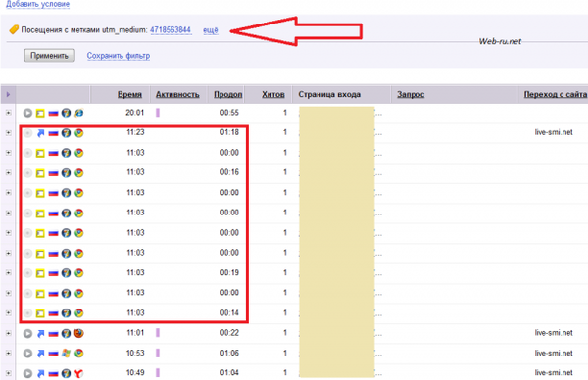Expand the row with duration 00:16
The width and height of the screenshot is (588, 380).
[x=8, y=172]
